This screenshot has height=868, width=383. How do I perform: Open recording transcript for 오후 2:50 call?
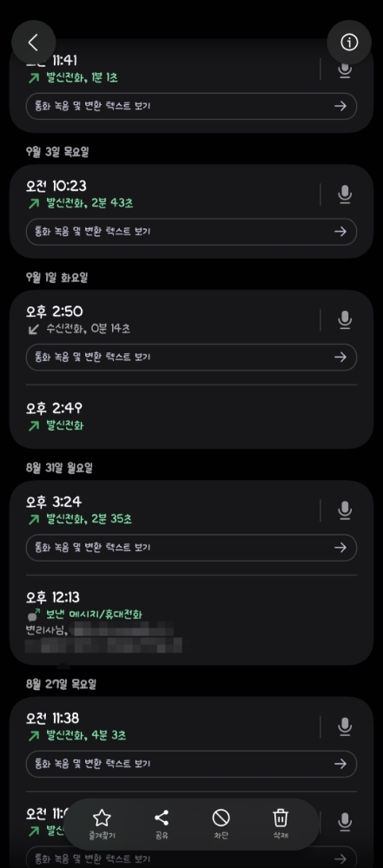click(x=191, y=357)
